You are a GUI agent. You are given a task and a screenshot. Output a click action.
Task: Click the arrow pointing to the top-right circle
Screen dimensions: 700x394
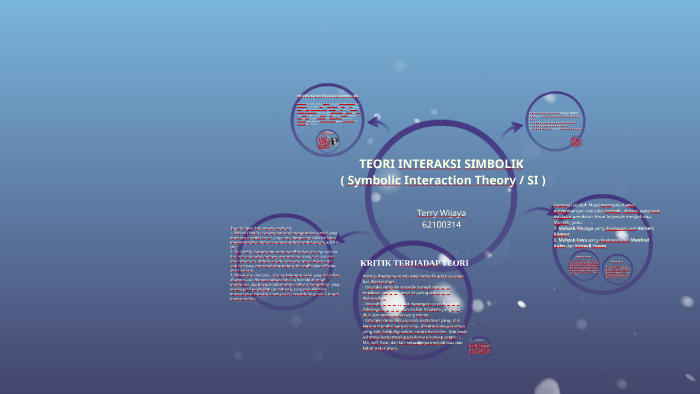pyautogui.click(x=512, y=131)
